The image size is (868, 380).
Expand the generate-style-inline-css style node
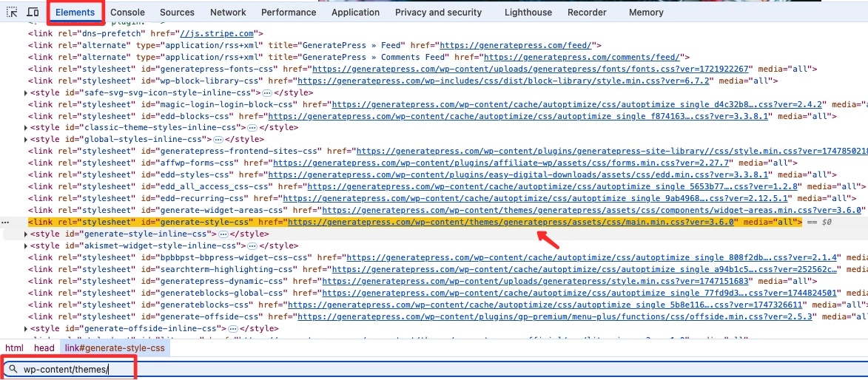[26, 234]
